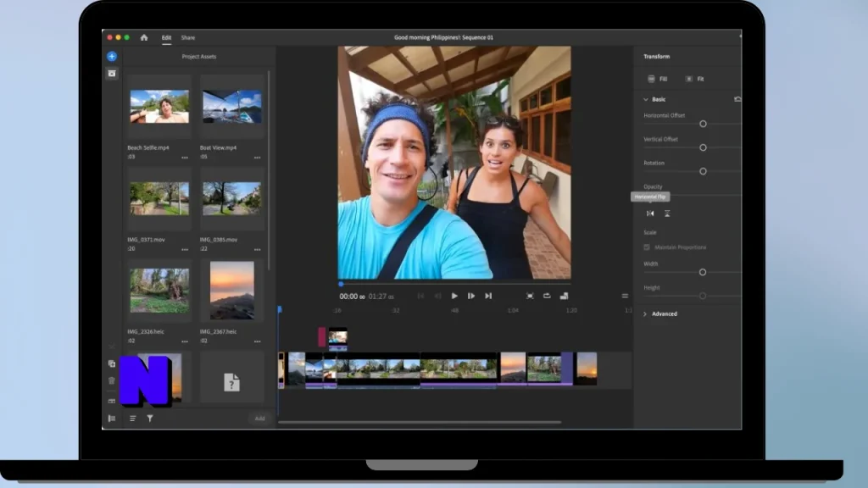
Task: Click the Fill button
Action: coord(658,79)
